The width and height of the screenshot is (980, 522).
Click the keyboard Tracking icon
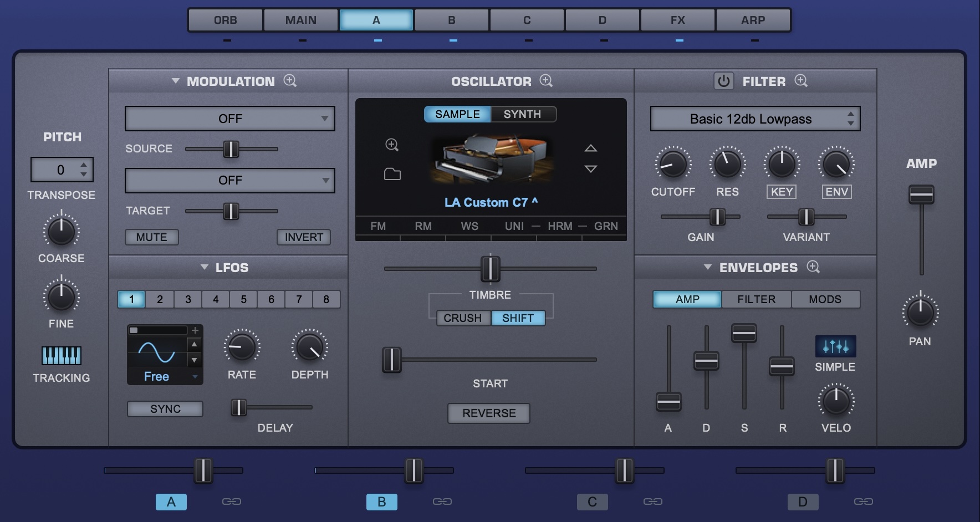tap(62, 355)
